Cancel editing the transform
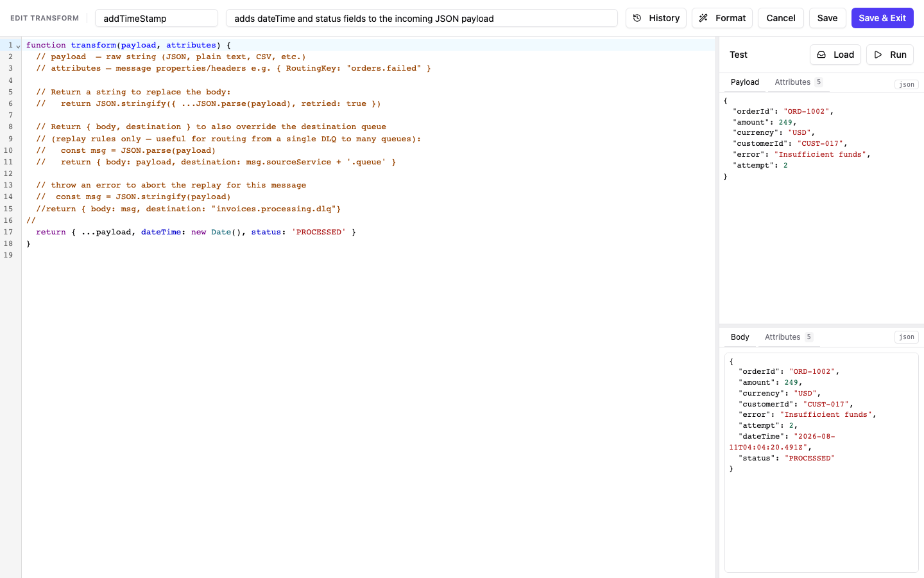Image resolution: width=924 pixels, height=578 pixels. [780, 18]
